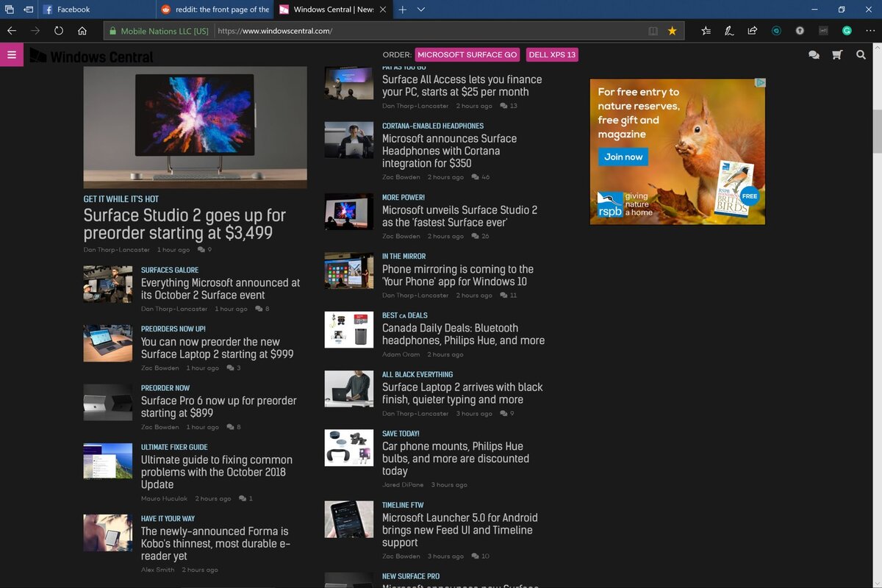This screenshot has width=882, height=588.
Task: Open Phone mirroring Your Phone app article
Action: [x=458, y=275]
